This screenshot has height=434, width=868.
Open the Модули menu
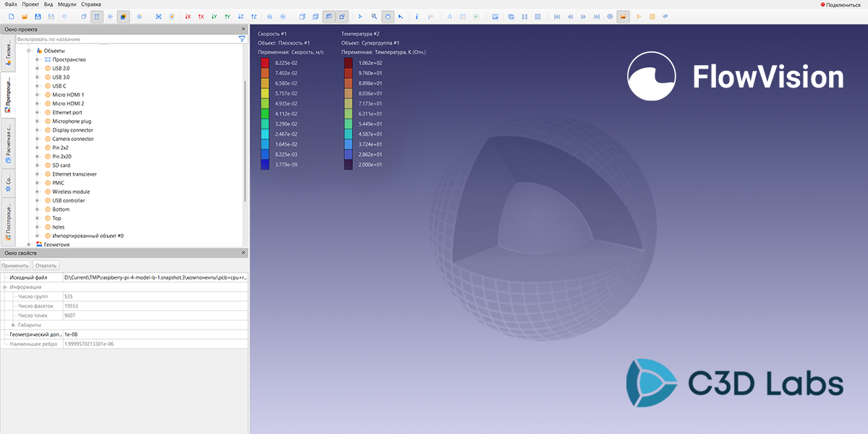pos(67,4)
